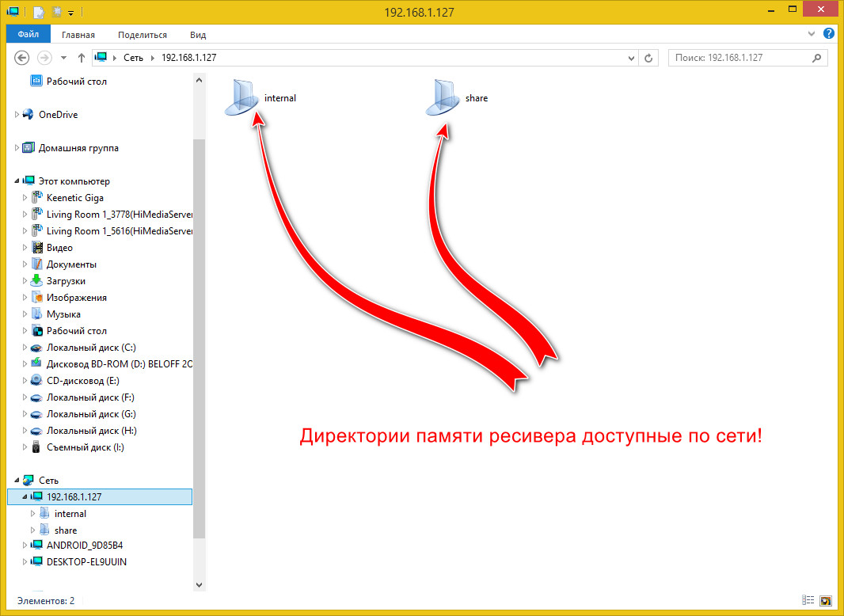Refresh the current network location
Viewport: 844px width, 616px height.
(x=648, y=58)
